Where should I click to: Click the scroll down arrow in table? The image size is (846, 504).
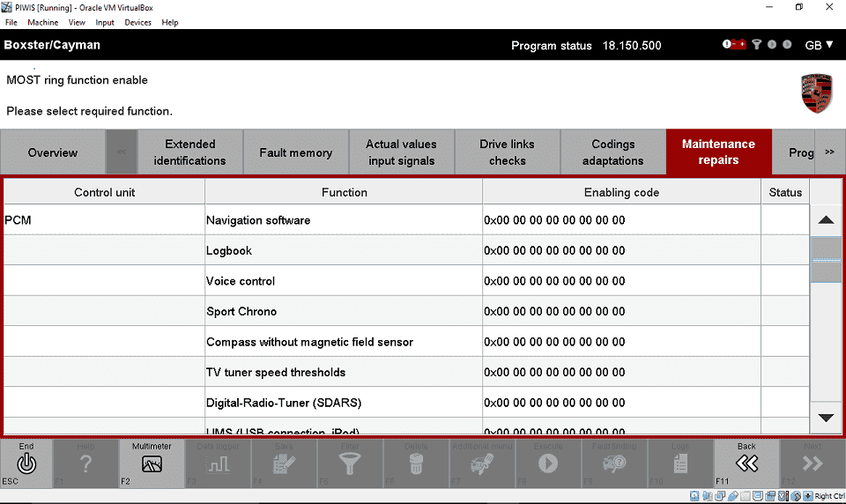[826, 418]
